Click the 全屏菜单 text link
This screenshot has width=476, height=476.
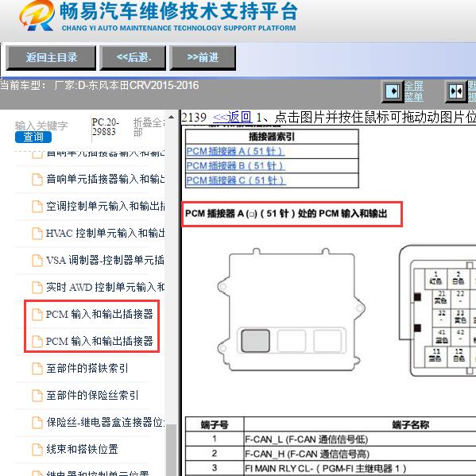[413, 91]
